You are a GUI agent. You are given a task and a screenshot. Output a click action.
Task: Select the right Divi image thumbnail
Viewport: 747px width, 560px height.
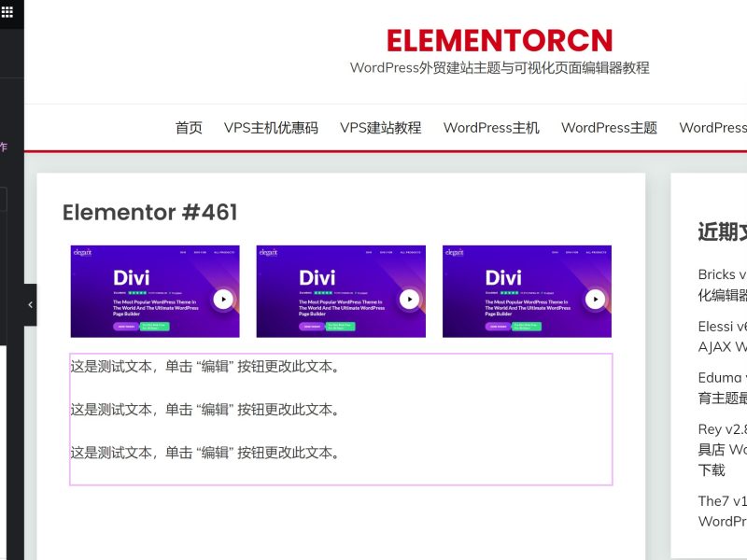pos(527,291)
